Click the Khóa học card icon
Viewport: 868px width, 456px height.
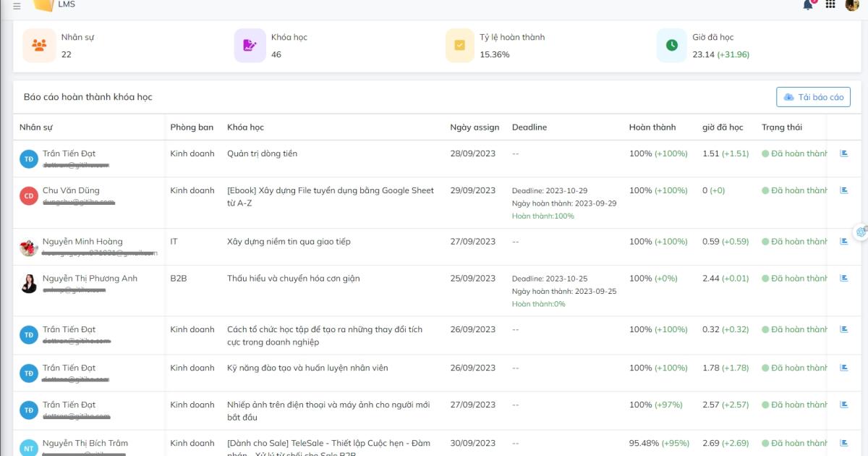(250, 46)
